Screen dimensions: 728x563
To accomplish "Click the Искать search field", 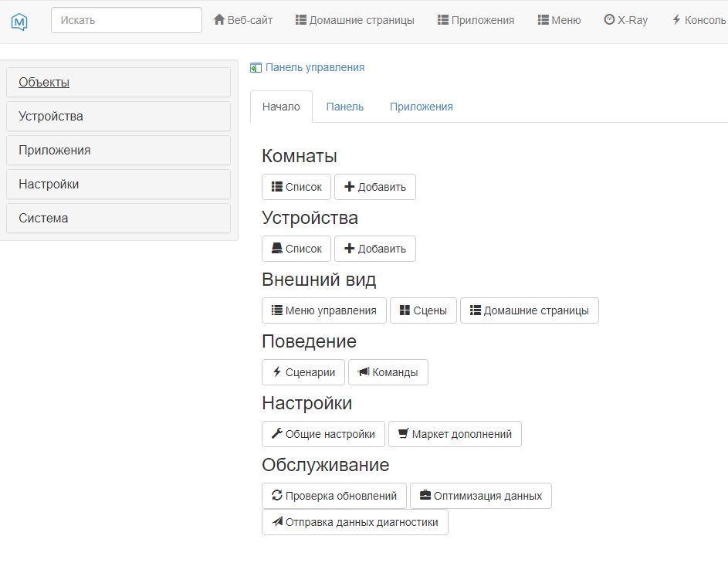I will click(126, 19).
